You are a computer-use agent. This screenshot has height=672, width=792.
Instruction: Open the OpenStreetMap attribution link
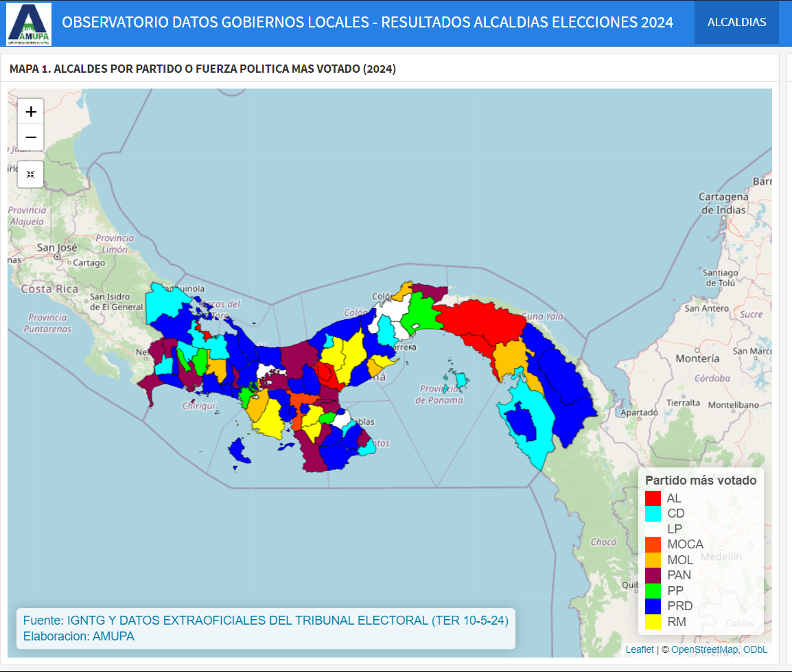[x=704, y=649]
